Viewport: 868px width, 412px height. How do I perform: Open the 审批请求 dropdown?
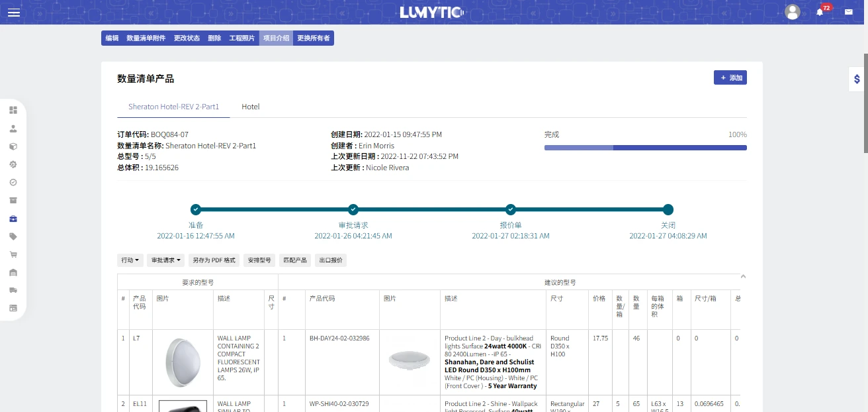click(166, 260)
